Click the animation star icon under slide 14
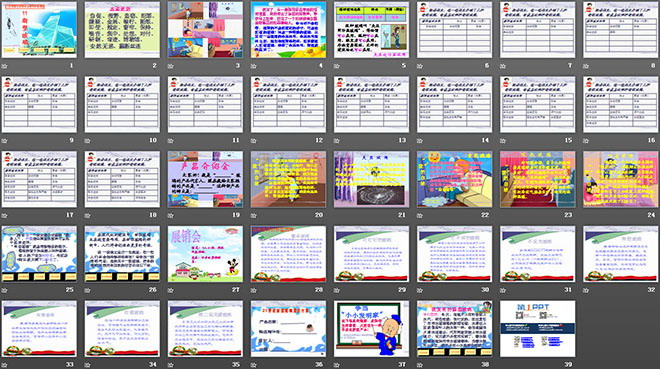Image resolution: width=660 pixels, height=369 pixels. (x=420, y=141)
